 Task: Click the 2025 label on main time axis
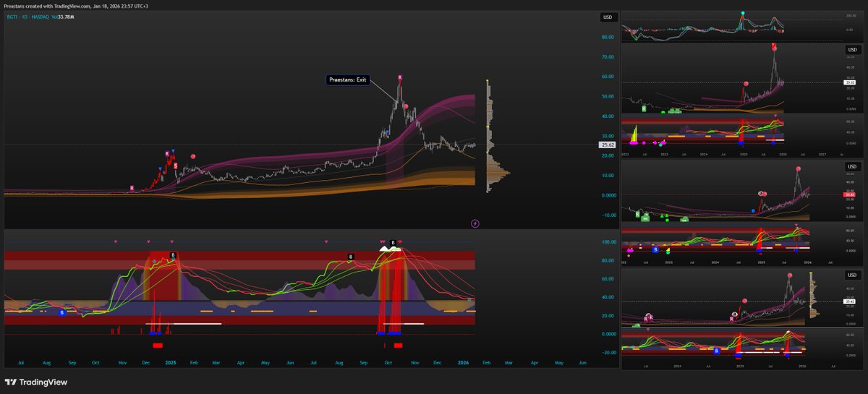pos(171,362)
